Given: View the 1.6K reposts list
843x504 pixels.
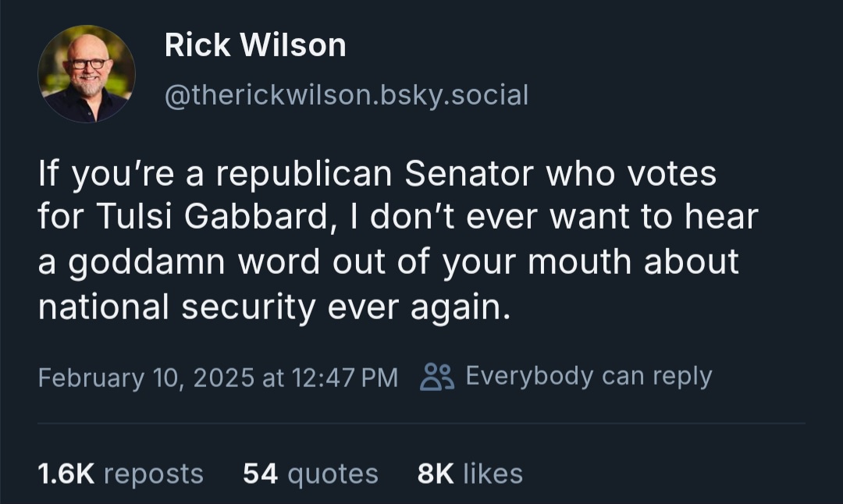Looking at the screenshot, I should point(120,474).
